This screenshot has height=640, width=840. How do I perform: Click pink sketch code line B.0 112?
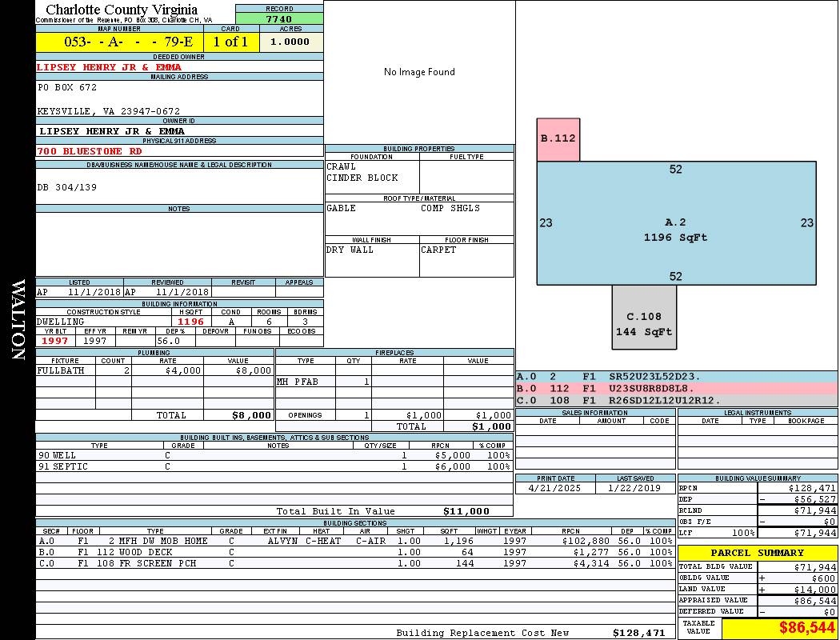pos(677,388)
